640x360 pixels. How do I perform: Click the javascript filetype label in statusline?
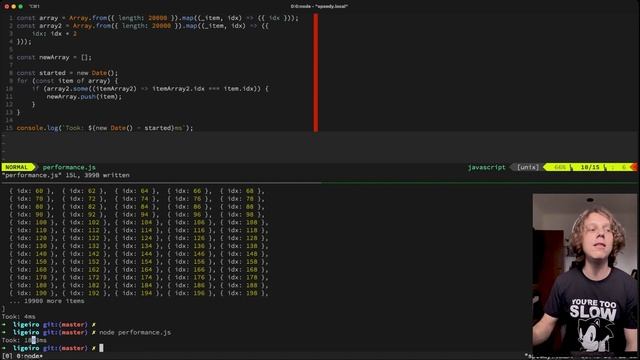[x=486, y=167]
